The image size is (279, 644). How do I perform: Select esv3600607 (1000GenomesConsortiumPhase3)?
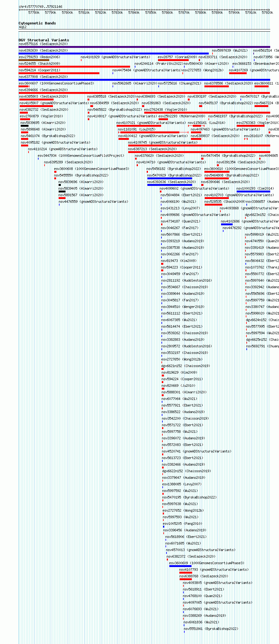[x=56, y=84]
